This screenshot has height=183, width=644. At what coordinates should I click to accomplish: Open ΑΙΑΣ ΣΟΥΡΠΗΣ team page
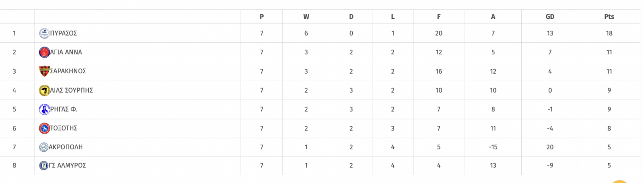[71, 90]
